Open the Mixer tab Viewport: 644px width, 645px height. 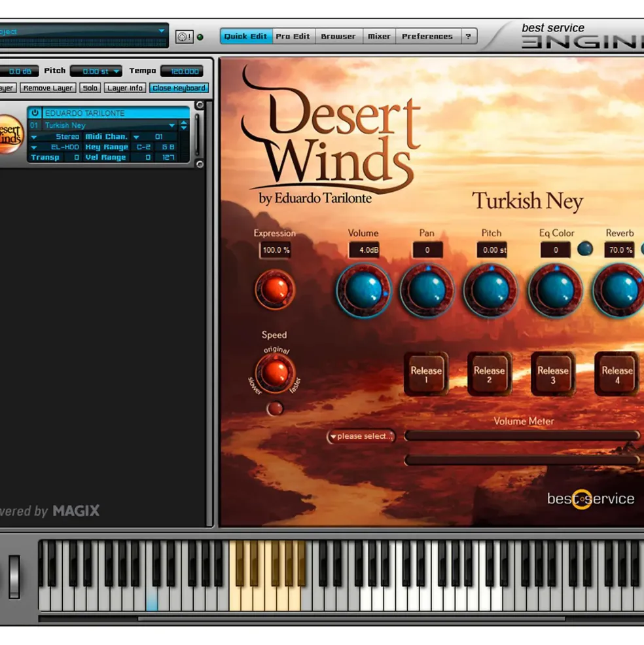(x=379, y=36)
